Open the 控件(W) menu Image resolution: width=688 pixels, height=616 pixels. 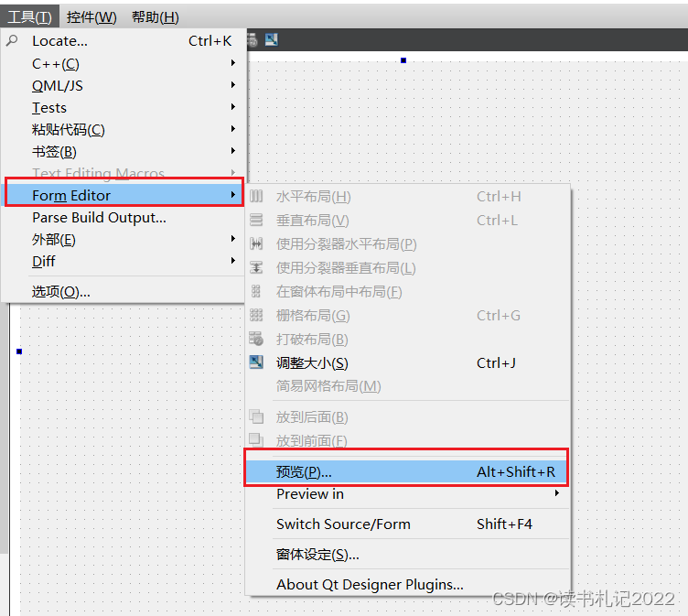[91, 17]
